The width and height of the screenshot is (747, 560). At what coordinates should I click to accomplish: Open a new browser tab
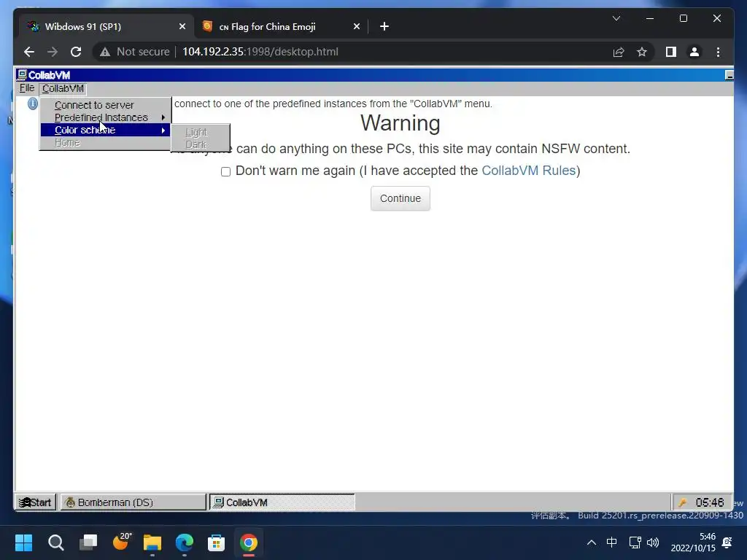point(384,27)
